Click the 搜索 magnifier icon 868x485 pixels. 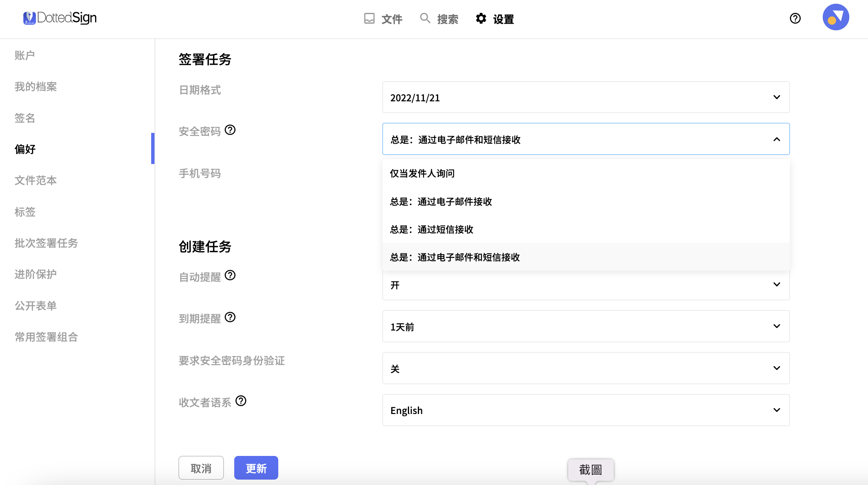pyautogui.click(x=425, y=18)
